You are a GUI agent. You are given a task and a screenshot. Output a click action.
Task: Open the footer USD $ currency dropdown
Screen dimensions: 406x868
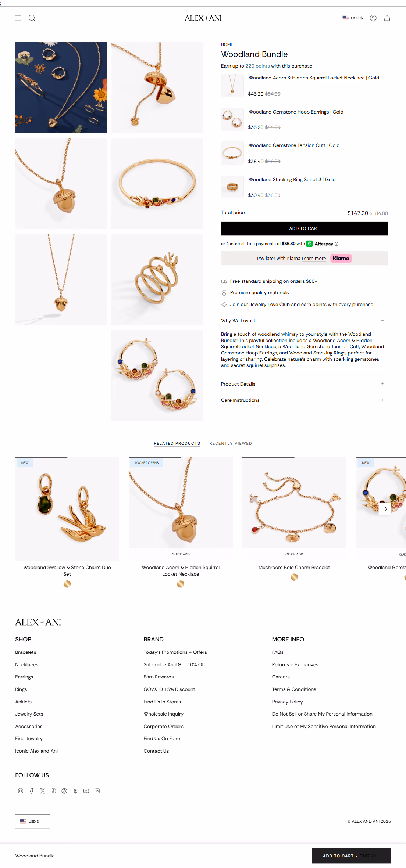tap(32, 821)
